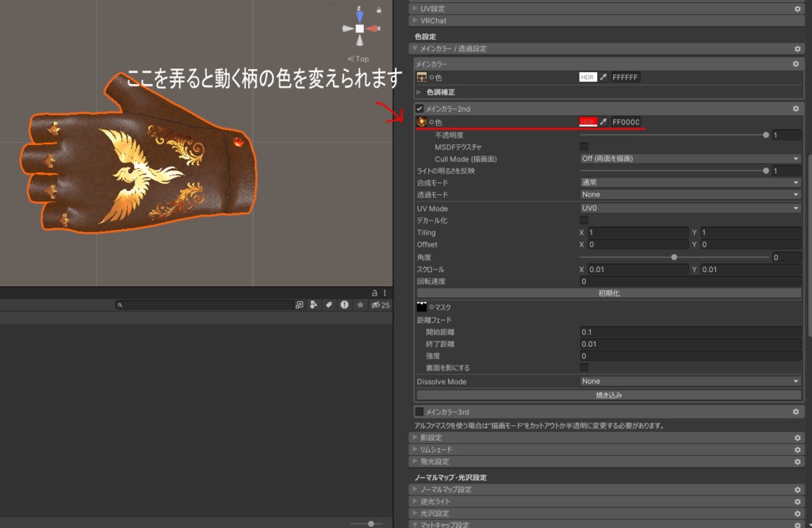Viewport: 812px width, 528px height.
Task: Open the UV Mode dropdown showing UV0
Action: click(x=691, y=208)
